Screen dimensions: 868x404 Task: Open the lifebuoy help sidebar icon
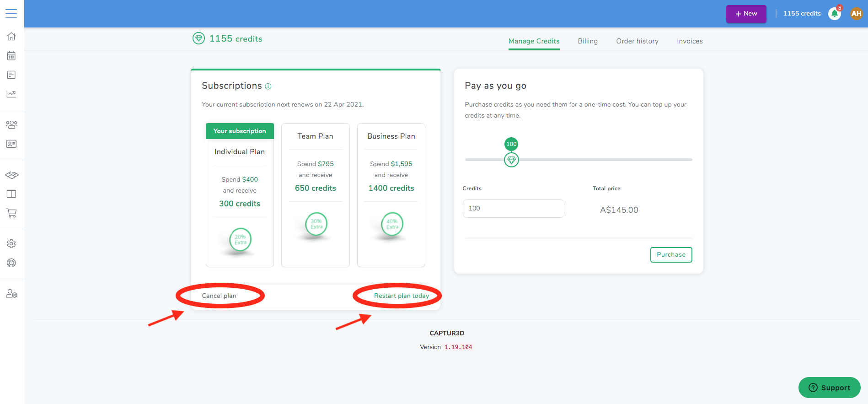(x=11, y=263)
